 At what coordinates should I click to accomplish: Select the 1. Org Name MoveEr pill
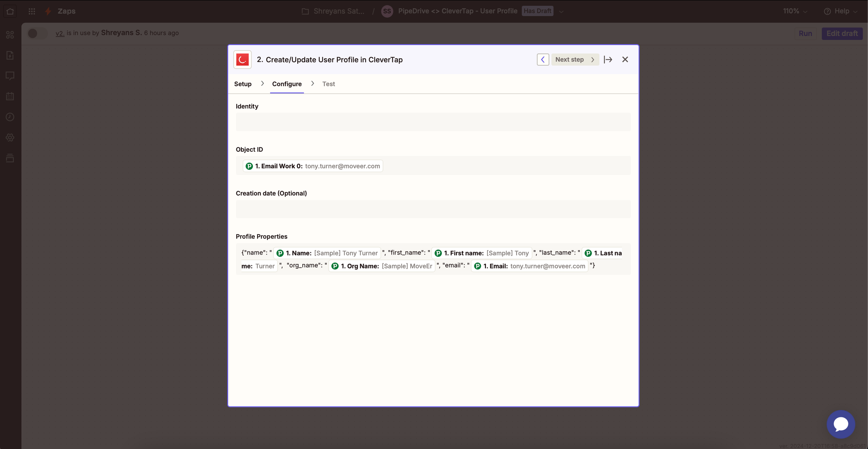[382, 266]
